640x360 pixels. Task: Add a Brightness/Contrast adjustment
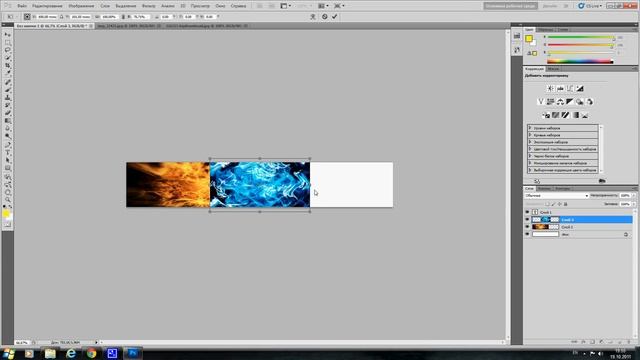pyautogui.click(x=550, y=88)
